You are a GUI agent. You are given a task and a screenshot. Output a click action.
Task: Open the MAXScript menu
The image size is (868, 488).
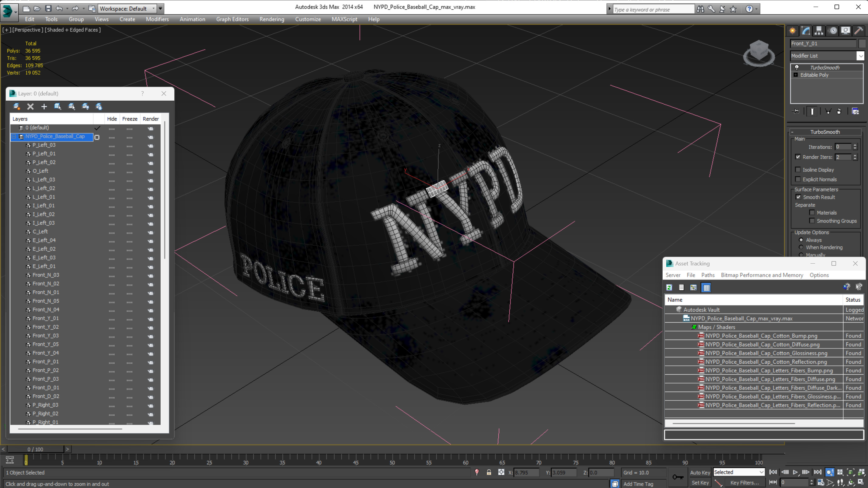pyautogui.click(x=344, y=19)
